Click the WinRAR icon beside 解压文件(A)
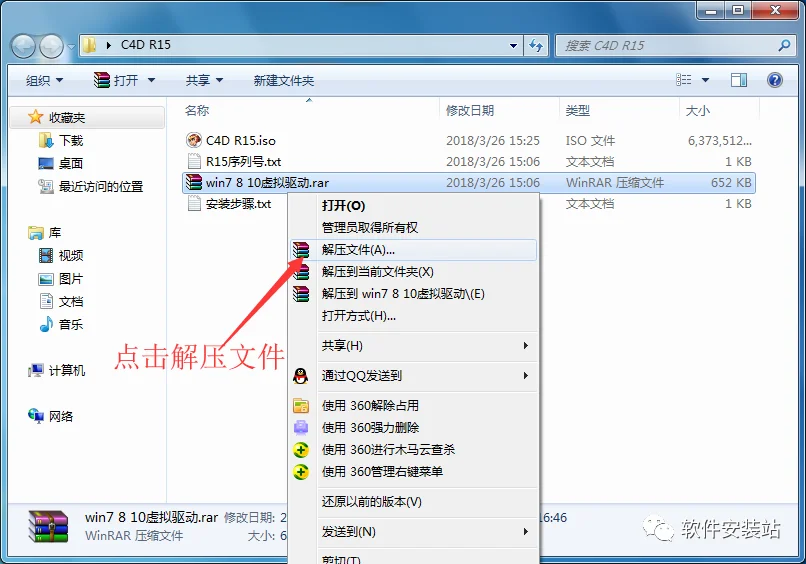This screenshot has width=806, height=564. (301, 250)
